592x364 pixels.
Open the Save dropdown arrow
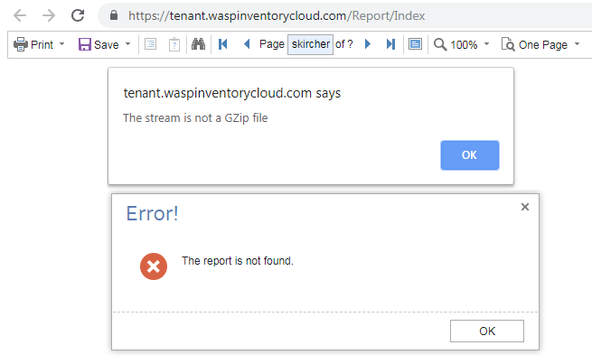point(128,44)
